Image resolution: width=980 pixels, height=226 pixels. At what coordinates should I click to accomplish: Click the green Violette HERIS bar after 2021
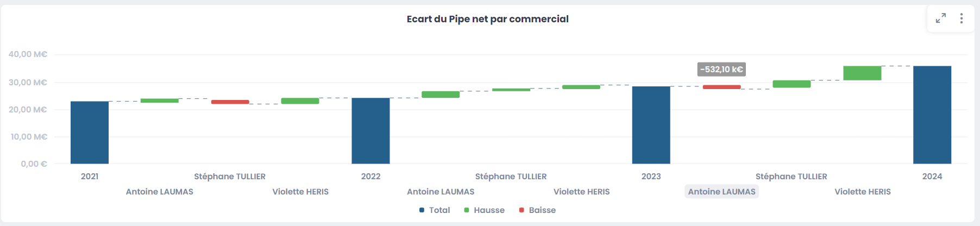click(300, 101)
